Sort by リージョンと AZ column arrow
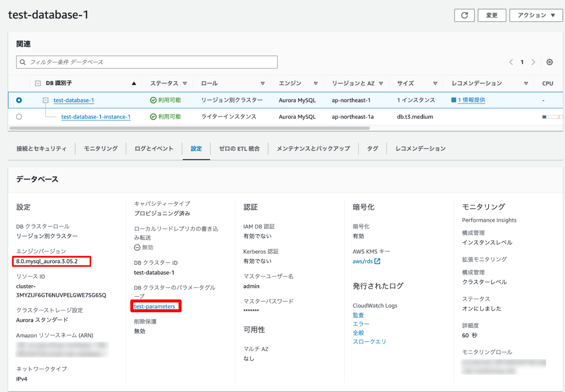Image resolution: width=565 pixels, height=392 pixels. click(x=381, y=84)
